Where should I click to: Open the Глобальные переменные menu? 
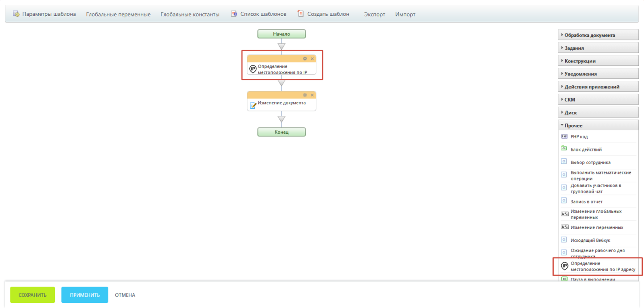tap(118, 15)
